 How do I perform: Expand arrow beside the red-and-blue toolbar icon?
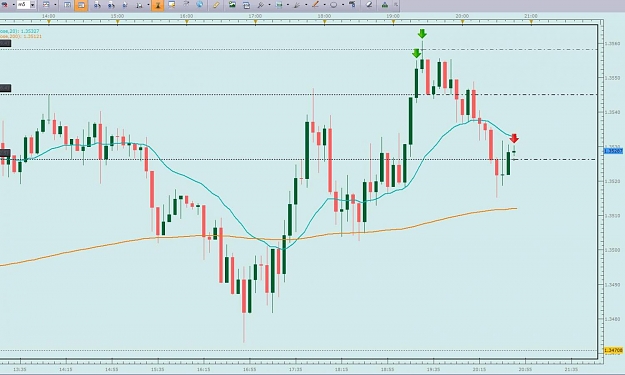point(13,5)
